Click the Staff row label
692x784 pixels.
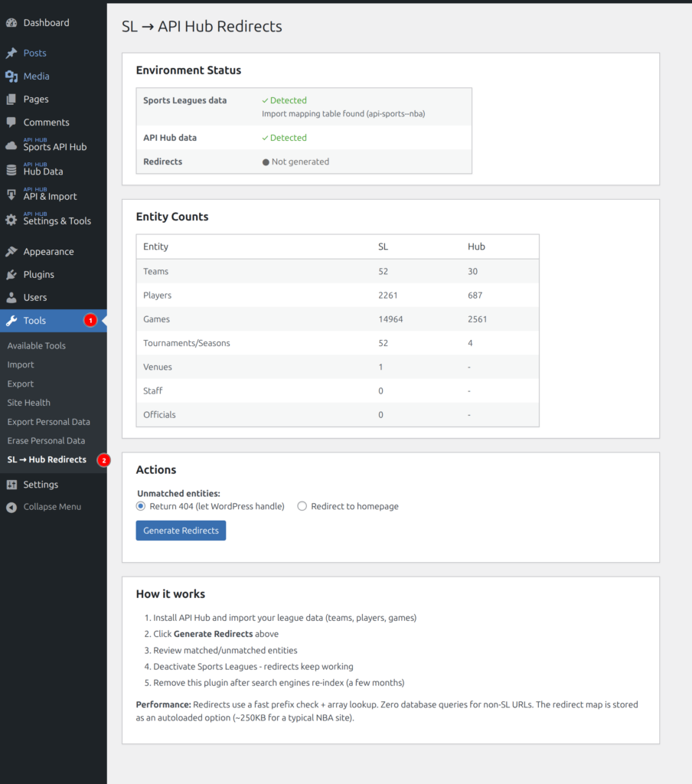coord(152,391)
